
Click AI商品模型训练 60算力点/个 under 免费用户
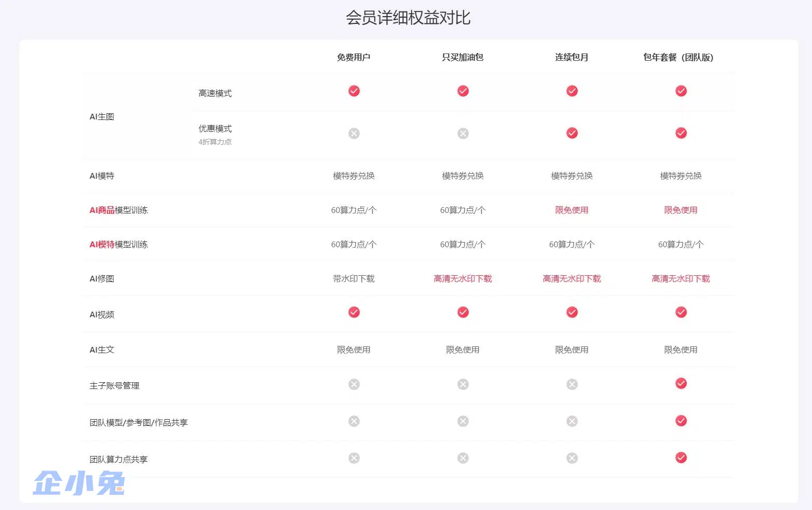click(x=354, y=210)
